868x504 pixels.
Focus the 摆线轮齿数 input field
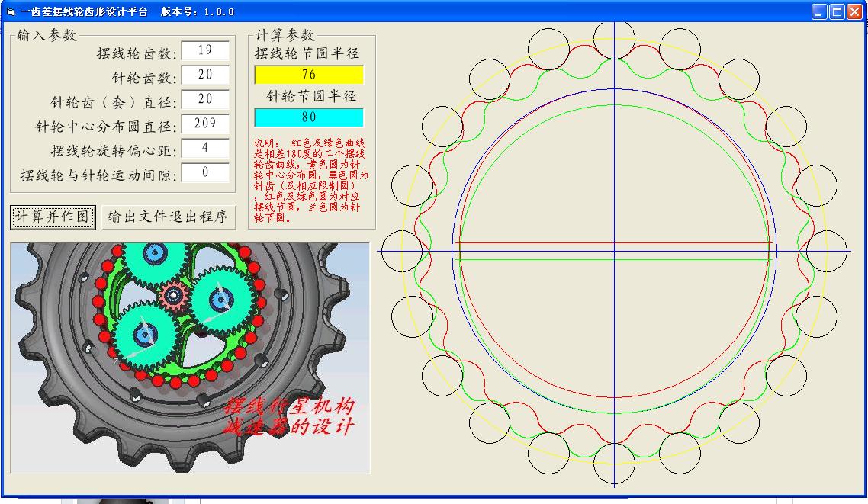205,50
